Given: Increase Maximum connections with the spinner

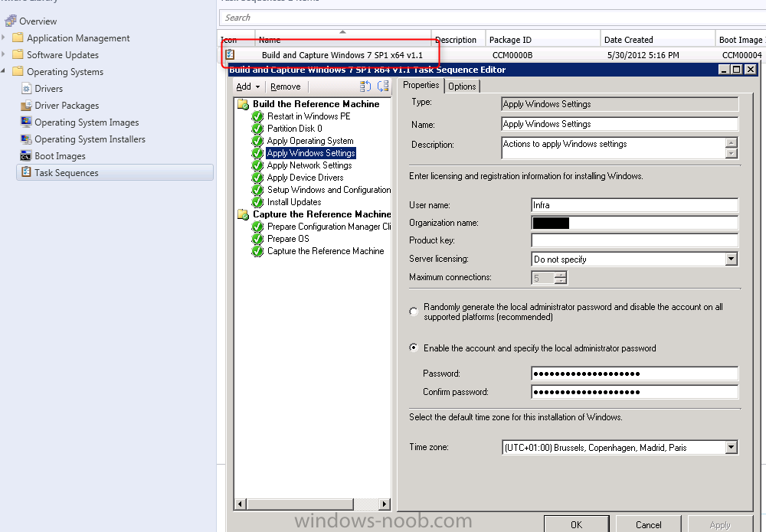Looking at the screenshot, I should (561, 275).
